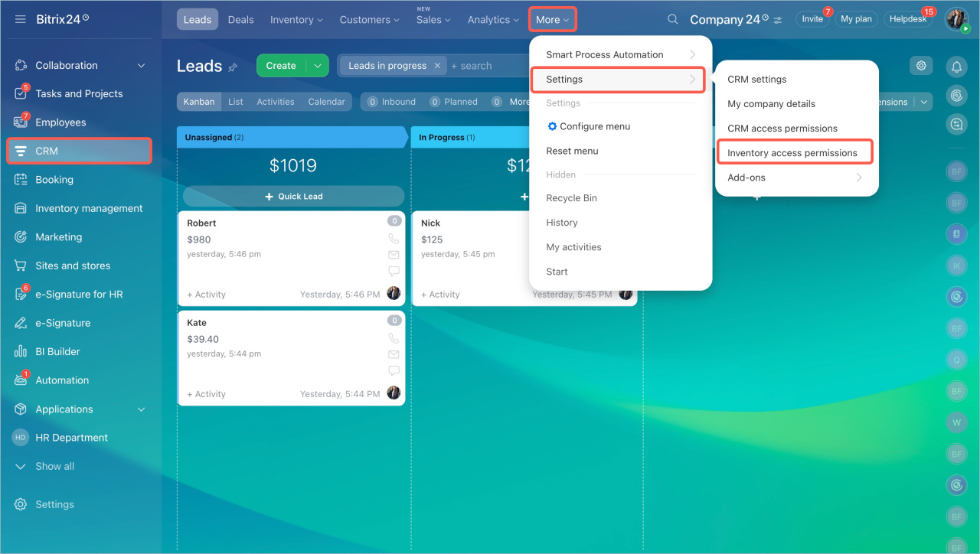Open the hamburger menu next to Bitrix24

[21, 19]
